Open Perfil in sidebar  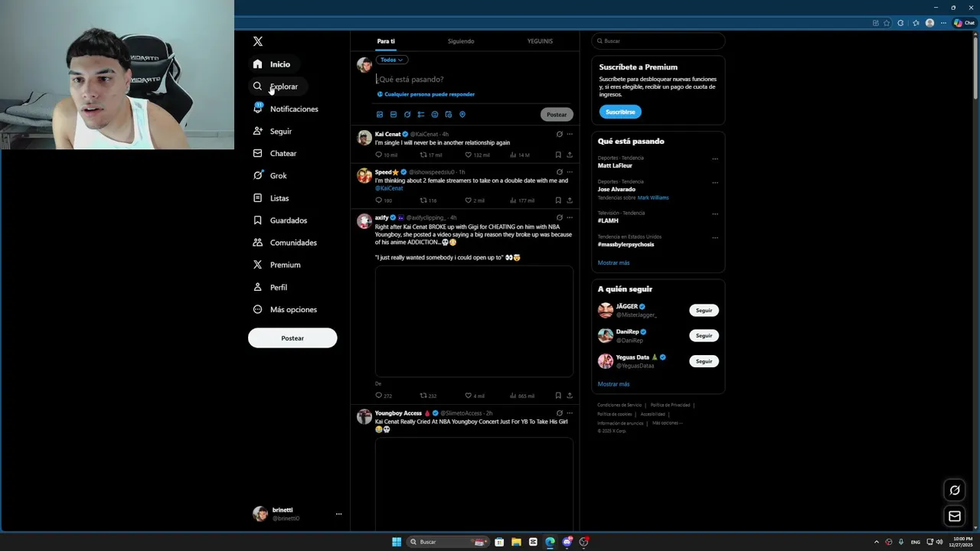click(x=270, y=287)
